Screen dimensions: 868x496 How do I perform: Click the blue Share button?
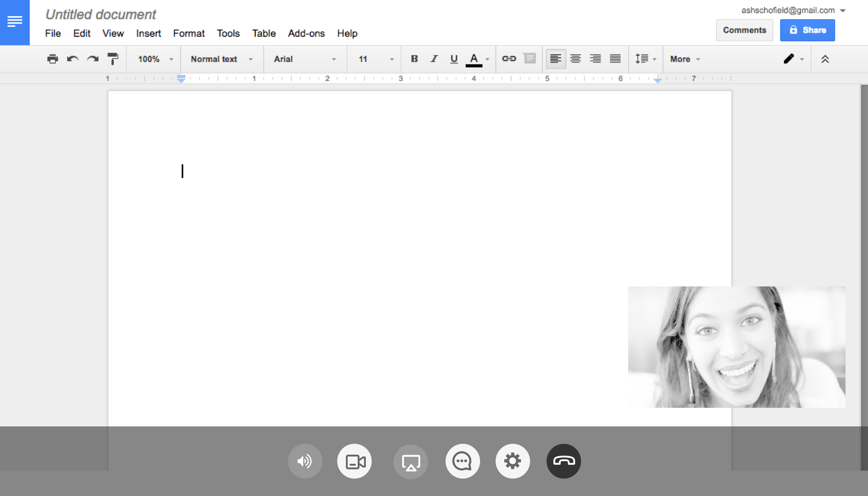tap(808, 30)
